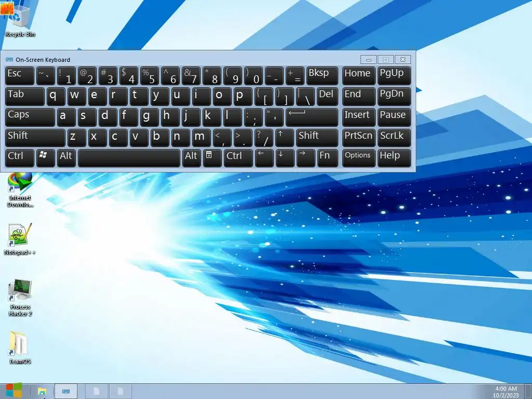This screenshot has height=399, width=532.
Task: Tap the letter m key
Action: (201, 137)
